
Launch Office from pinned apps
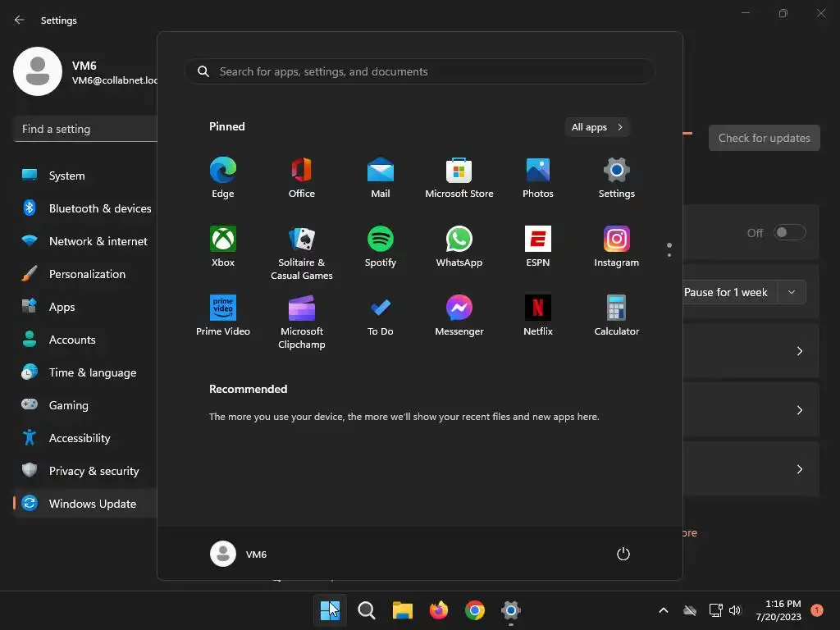click(302, 178)
